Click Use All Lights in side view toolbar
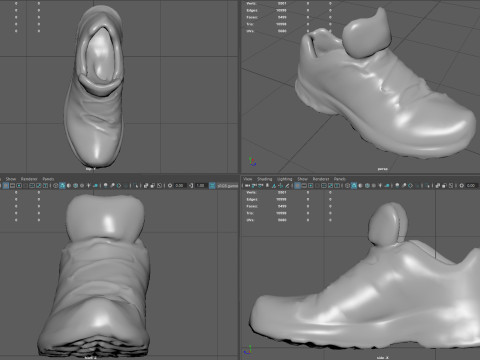480x360 pixels. click(380, 185)
